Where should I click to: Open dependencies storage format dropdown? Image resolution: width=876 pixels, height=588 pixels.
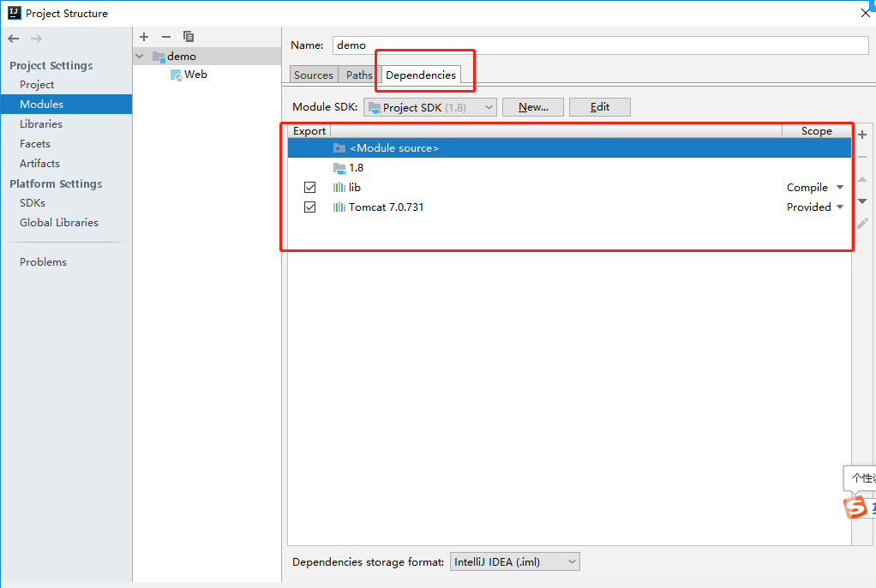pyautogui.click(x=515, y=561)
